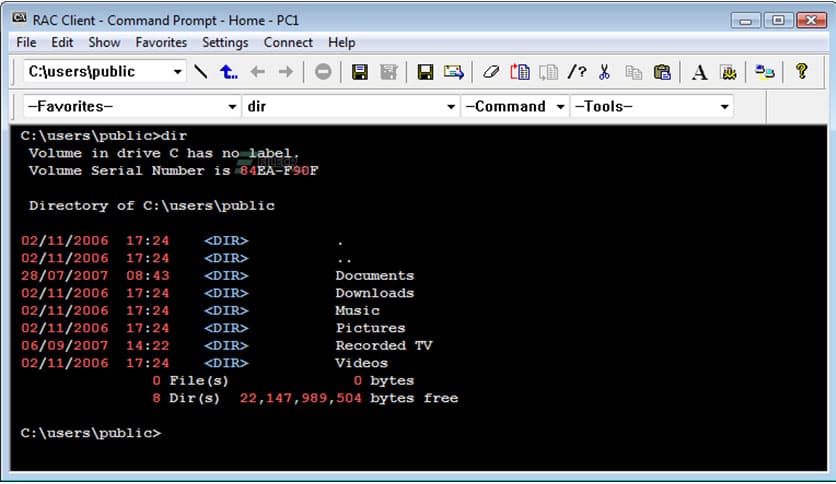Click the bottom C:\users\public> prompt

(91, 433)
